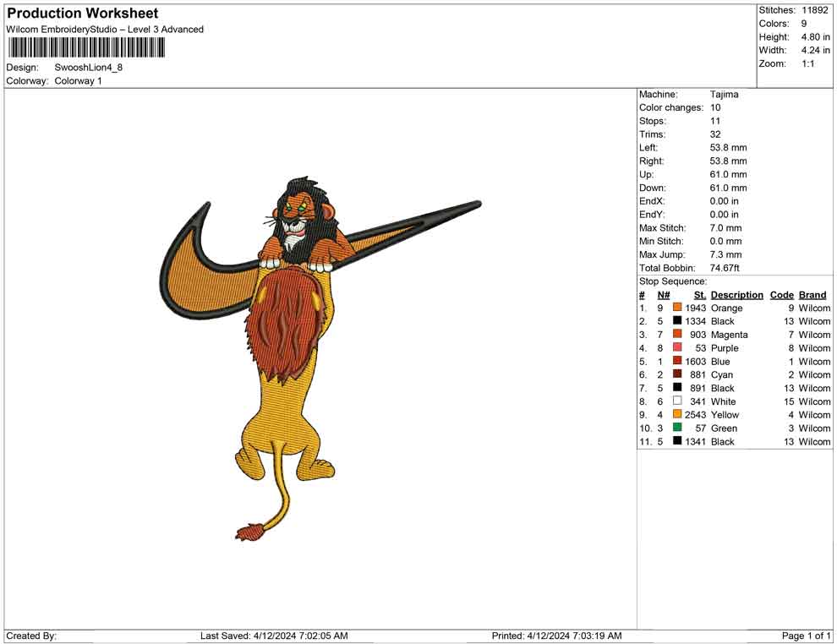Click the stitch count '2543'
Screen dimensions: 837x644
click(695, 415)
